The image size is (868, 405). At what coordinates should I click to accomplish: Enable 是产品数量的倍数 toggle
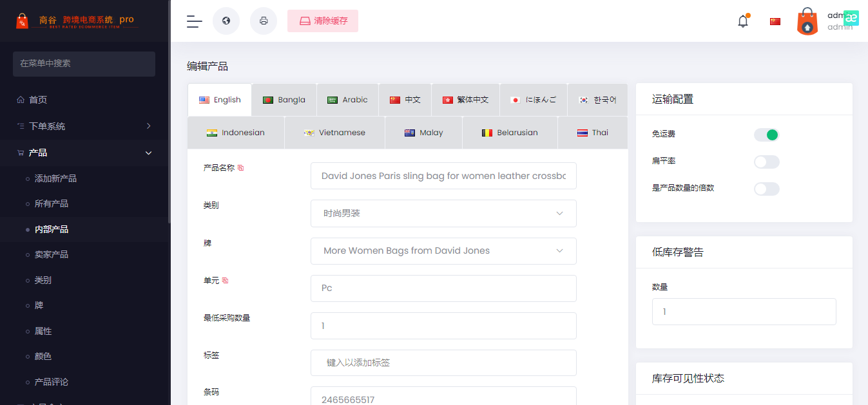[x=767, y=189]
